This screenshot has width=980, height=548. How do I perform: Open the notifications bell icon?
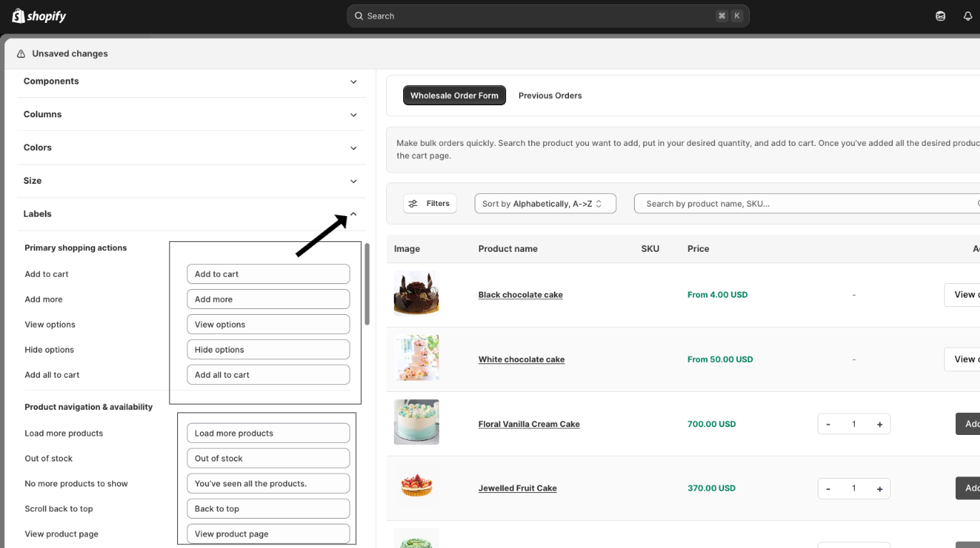coord(968,16)
